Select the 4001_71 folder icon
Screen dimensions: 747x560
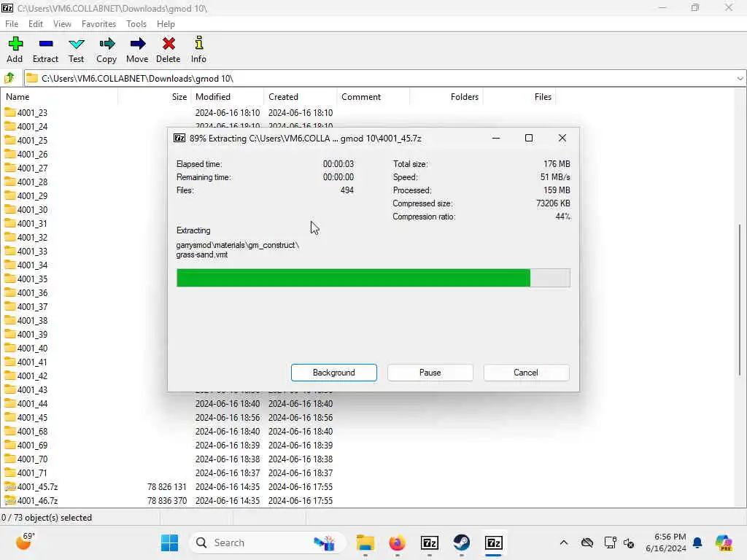click(x=10, y=472)
